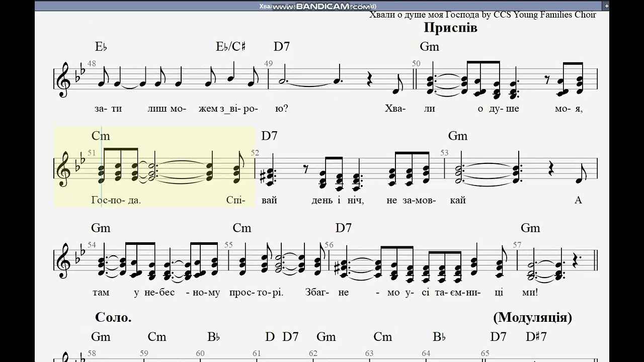Click the D7 chord above measure 52

point(269,136)
